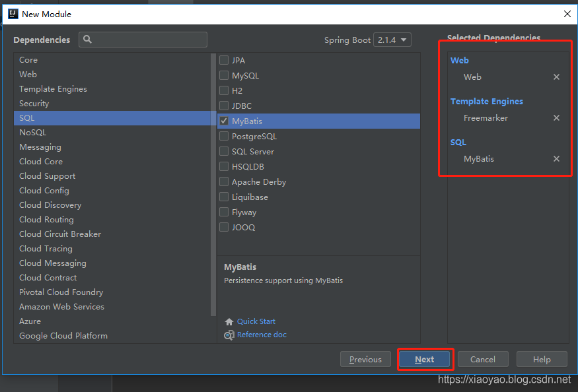Enable the Flyway checkbox
The width and height of the screenshot is (578, 392).
[223, 212]
